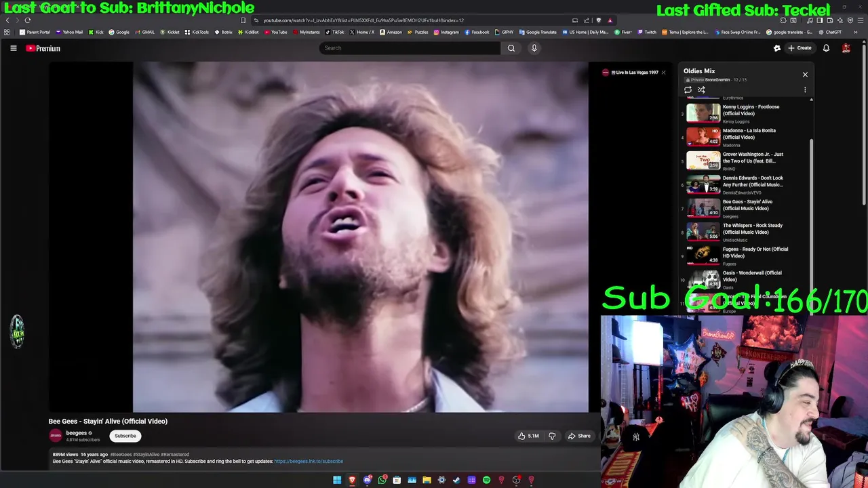Open the Facebook bookmark
The height and width of the screenshot is (488, 868).
(477, 32)
